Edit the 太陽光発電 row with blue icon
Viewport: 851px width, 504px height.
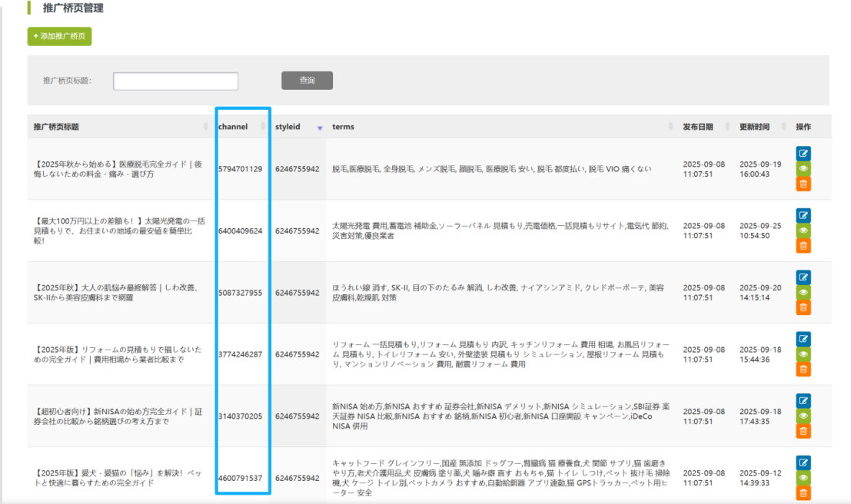click(x=803, y=215)
